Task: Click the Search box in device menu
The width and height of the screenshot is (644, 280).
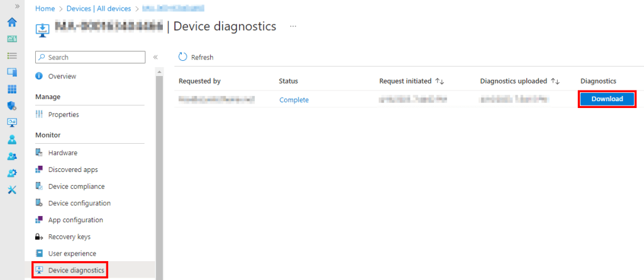Action: tap(91, 57)
